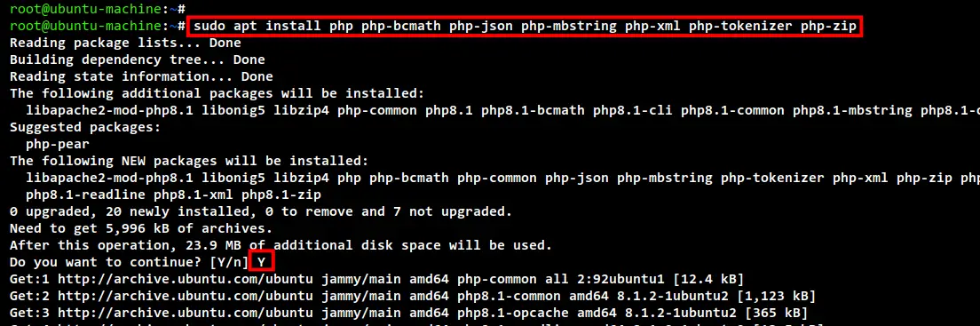Click the 'Suggested packages:' heading

click(x=85, y=127)
